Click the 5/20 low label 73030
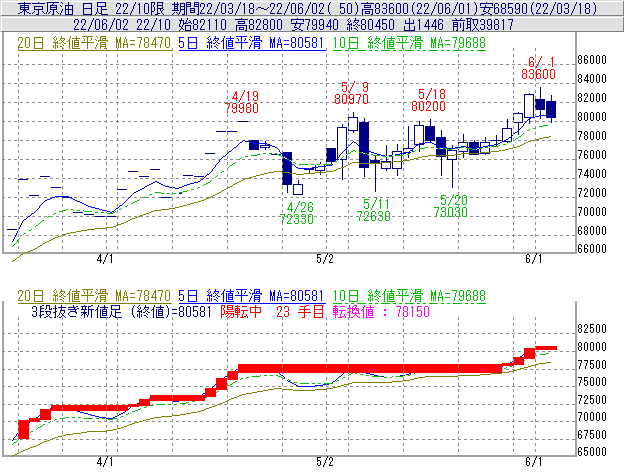The image size is (624, 475). [450, 212]
